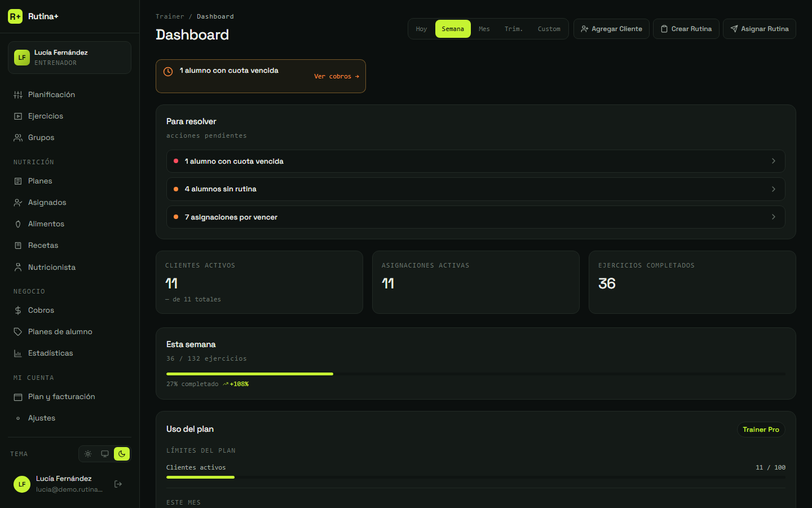Select dark theme moon icon
This screenshot has height=508, width=812.
122,454
